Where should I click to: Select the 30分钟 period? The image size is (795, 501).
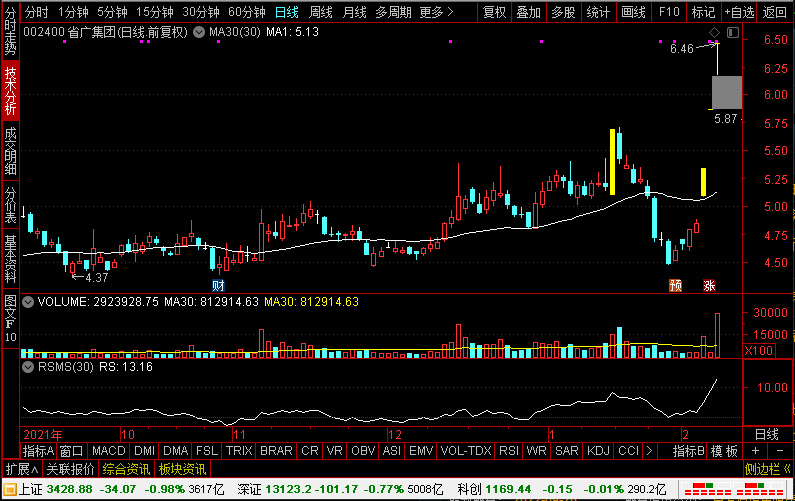(x=201, y=12)
